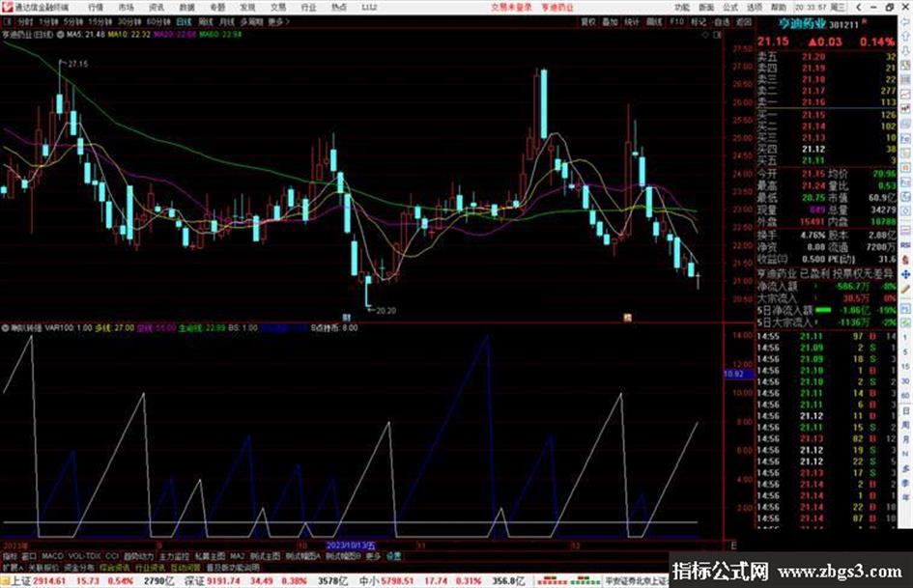The height and width of the screenshot is (588, 913).
Task: Click the 交易未登录 login link
Action: (x=511, y=7)
